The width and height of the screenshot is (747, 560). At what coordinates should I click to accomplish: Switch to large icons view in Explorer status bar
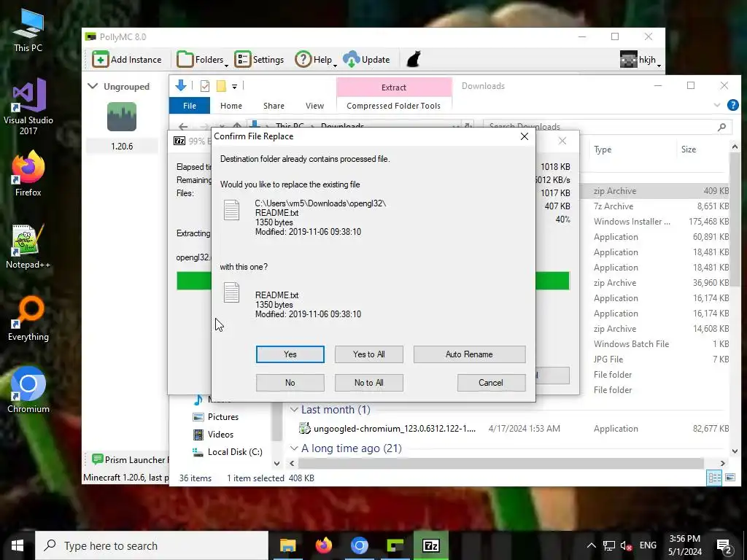[729, 478]
